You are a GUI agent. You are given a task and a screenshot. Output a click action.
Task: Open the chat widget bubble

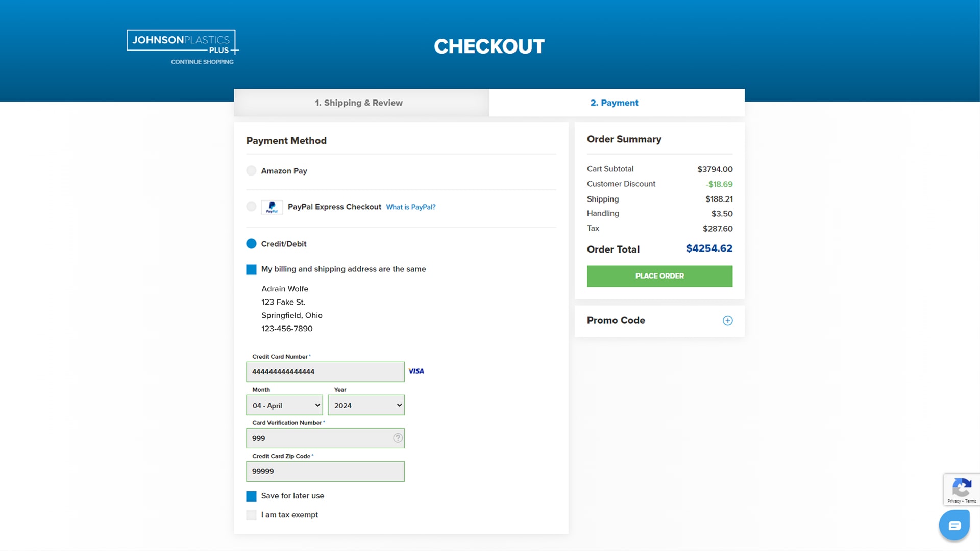point(954,524)
